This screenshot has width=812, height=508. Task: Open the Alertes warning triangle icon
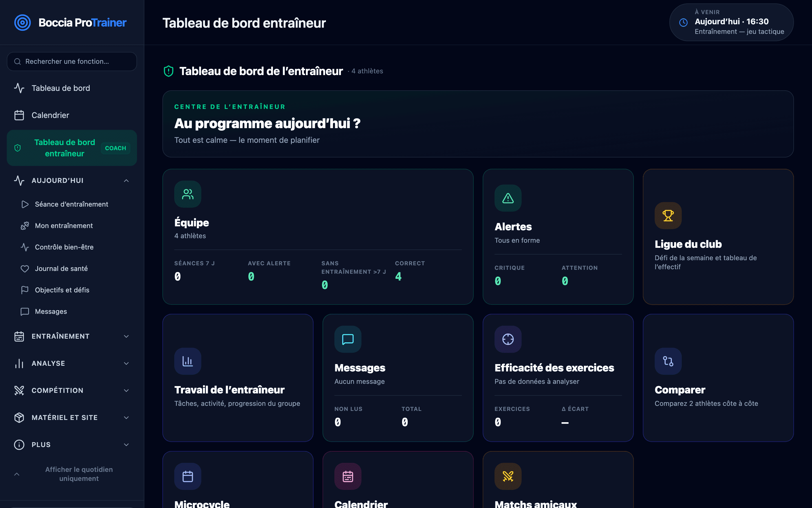point(508,198)
